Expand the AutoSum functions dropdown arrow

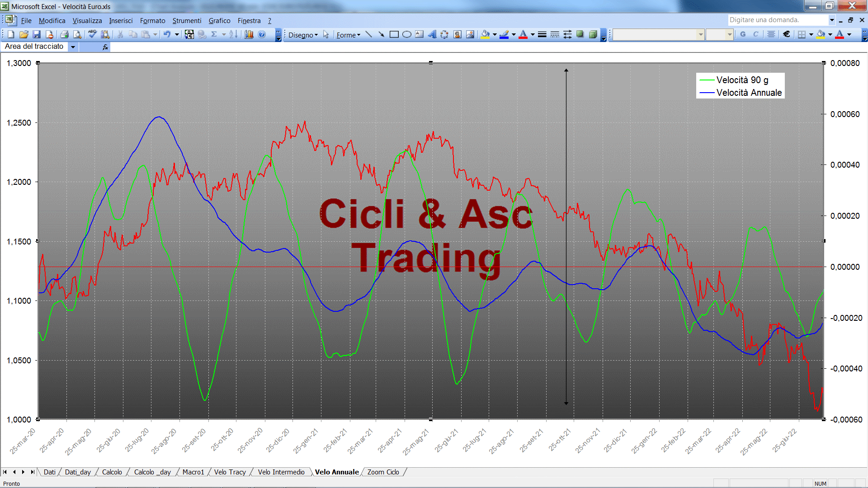[224, 34]
